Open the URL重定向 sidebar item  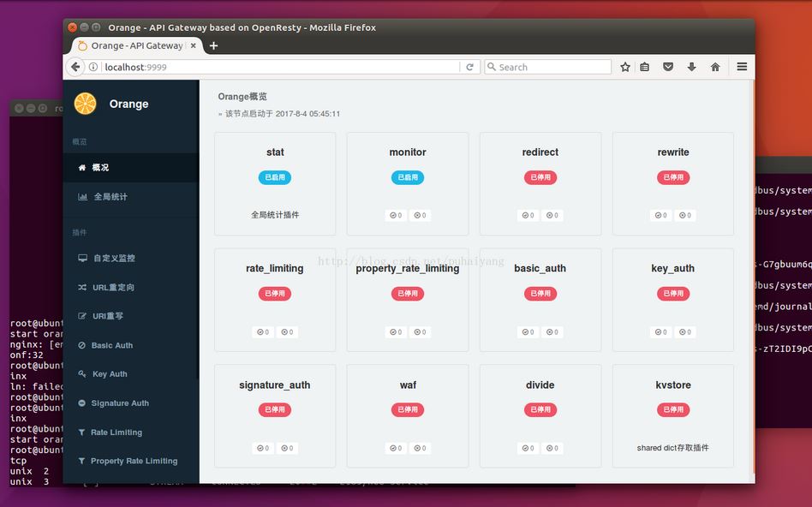[130, 287]
